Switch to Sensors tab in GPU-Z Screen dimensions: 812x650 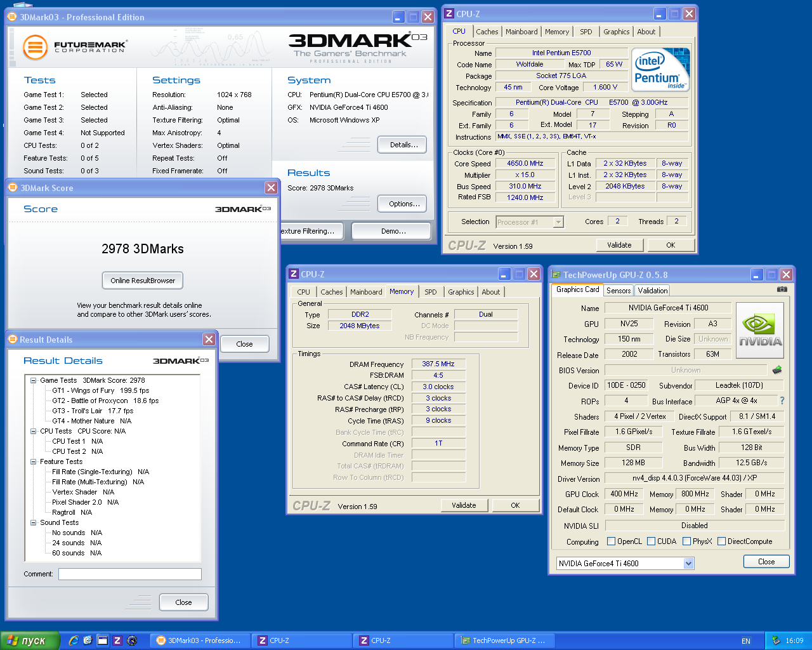(x=619, y=291)
